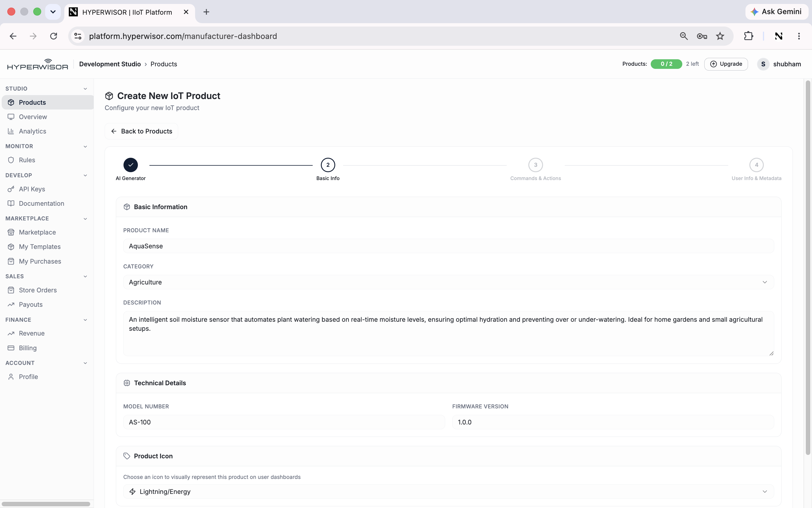Jump to step 3 Commands & Actions

(x=535, y=165)
